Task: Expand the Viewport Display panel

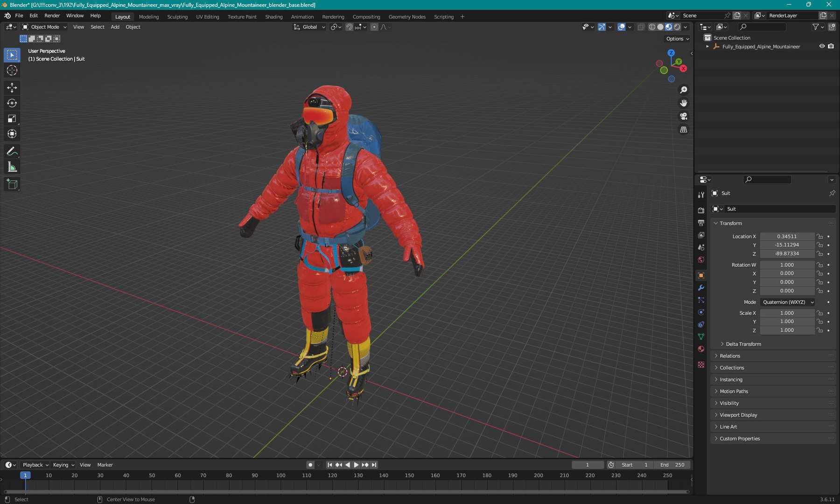Action: point(738,415)
